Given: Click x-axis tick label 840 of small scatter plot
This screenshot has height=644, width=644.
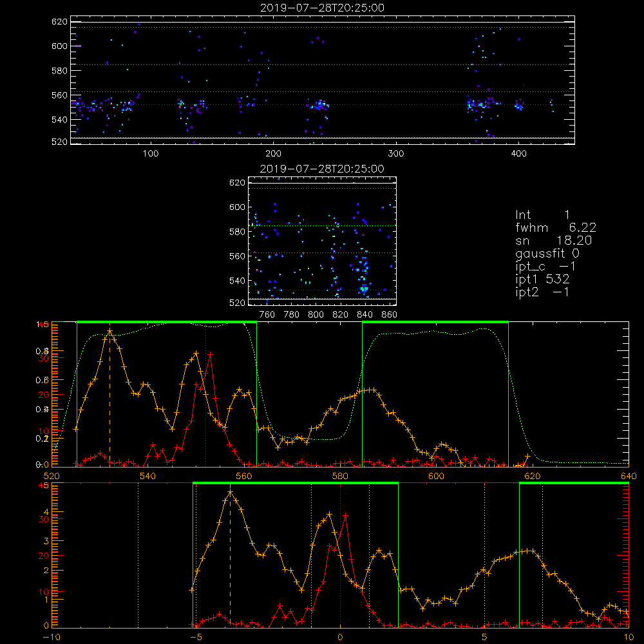Looking at the screenshot, I should pyautogui.click(x=365, y=315).
